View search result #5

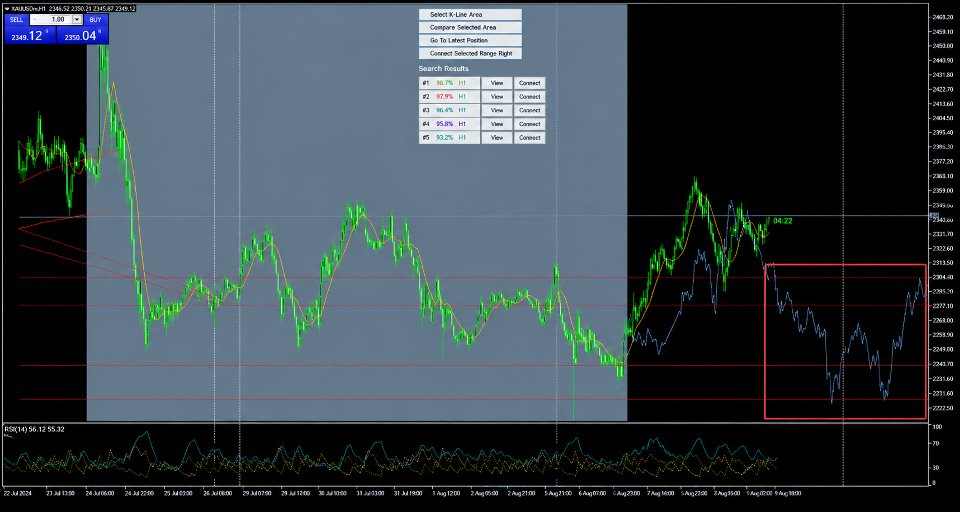pos(497,138)
